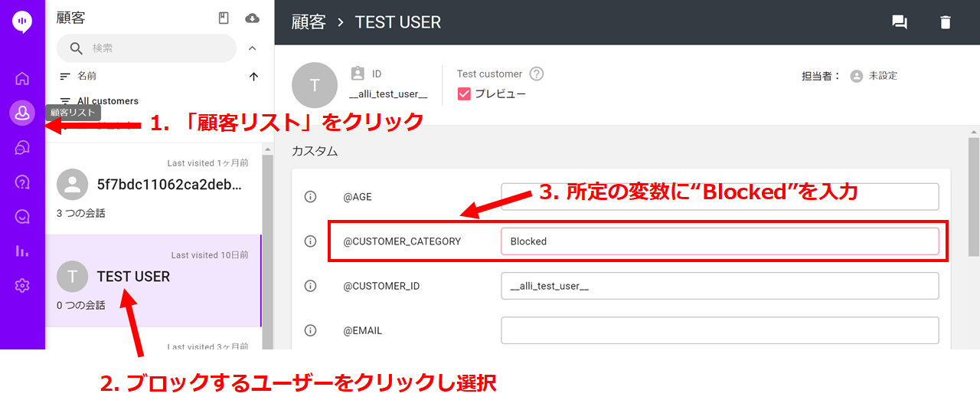Click the info icon for @CUSTOMER_ID
The image size is (980, 410).
tap(311, 286)
